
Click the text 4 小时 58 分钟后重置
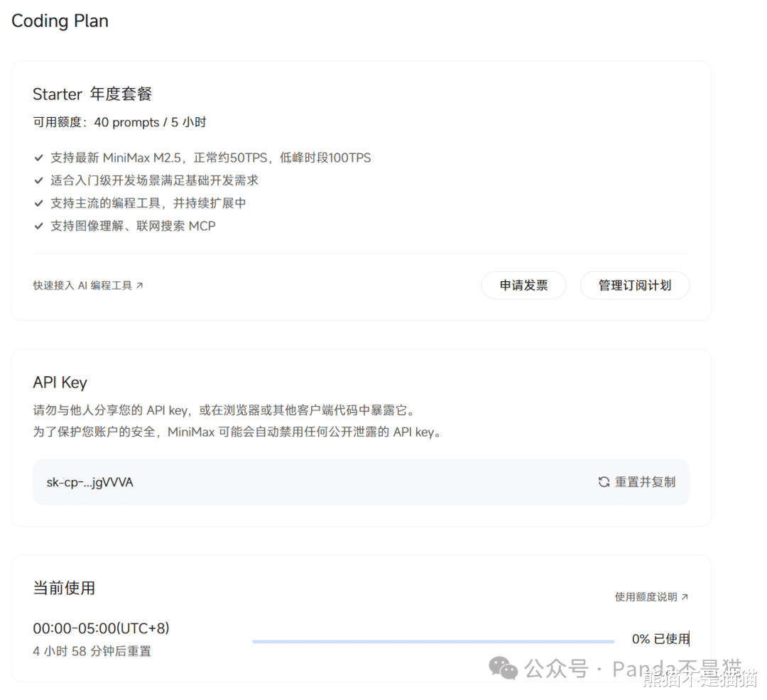pyautogui.click(x=92, y=651)
